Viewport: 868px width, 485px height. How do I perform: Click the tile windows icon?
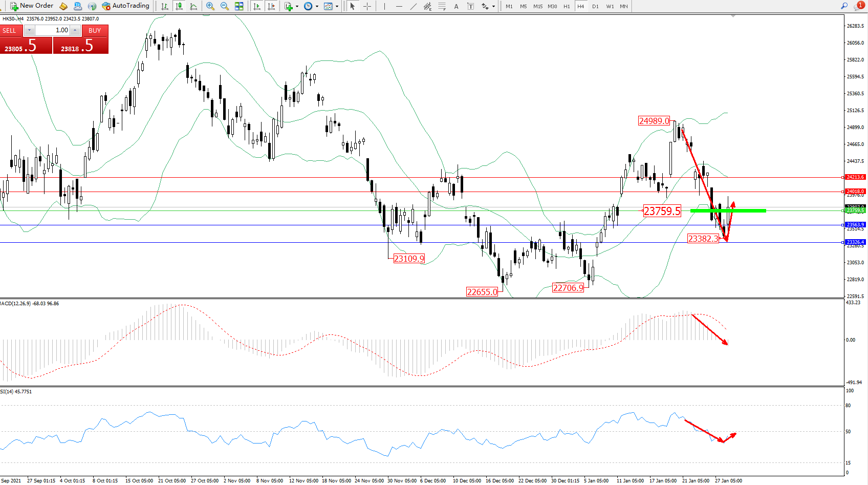239,6
